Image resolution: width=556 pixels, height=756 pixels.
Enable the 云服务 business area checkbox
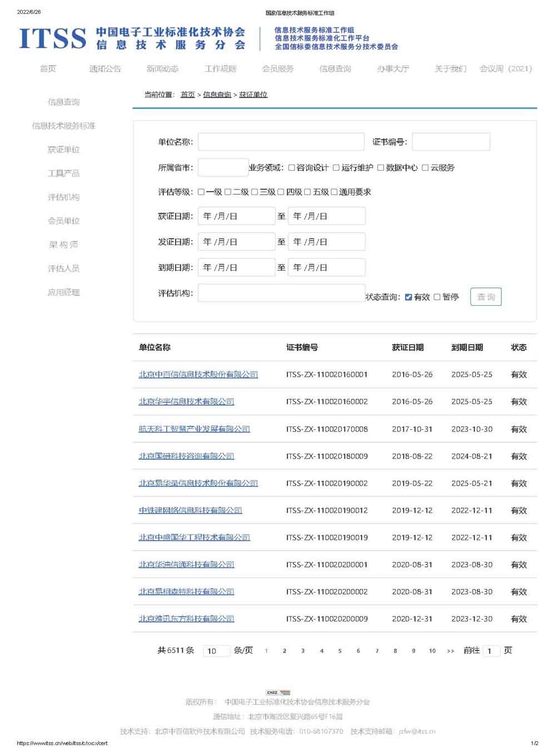[425, 168]
